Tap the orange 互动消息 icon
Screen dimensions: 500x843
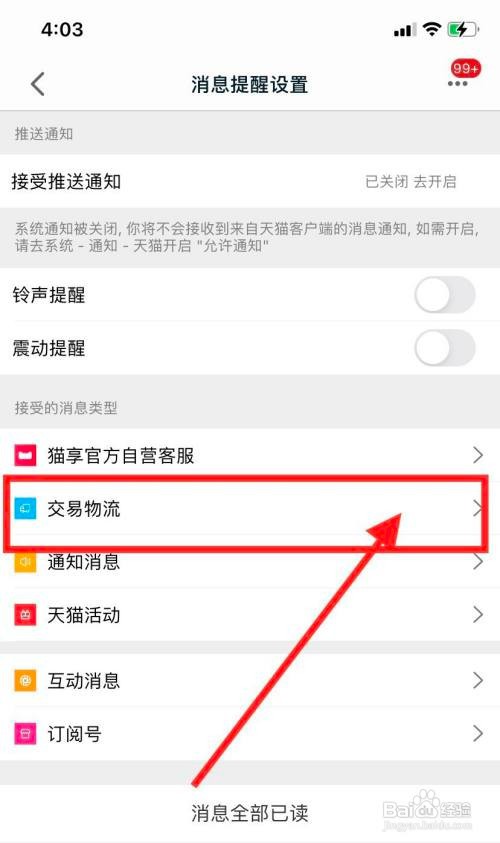[x=25, y=681]
